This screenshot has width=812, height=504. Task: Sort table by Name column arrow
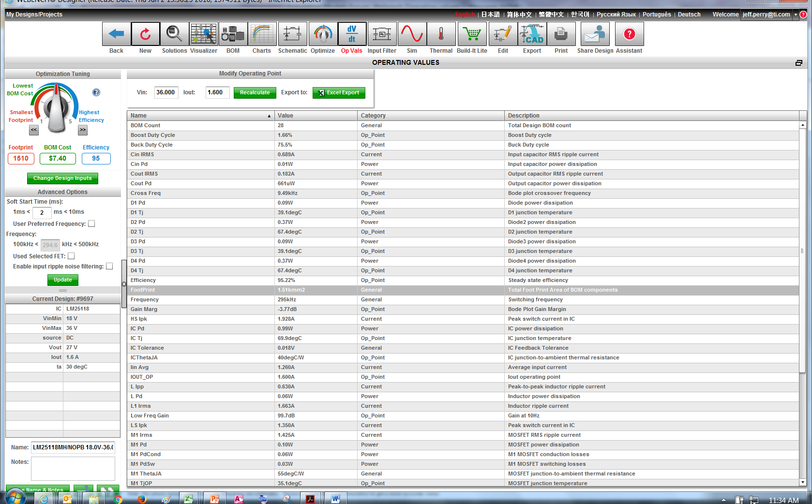pyautogui.click(x=269, y=116)
